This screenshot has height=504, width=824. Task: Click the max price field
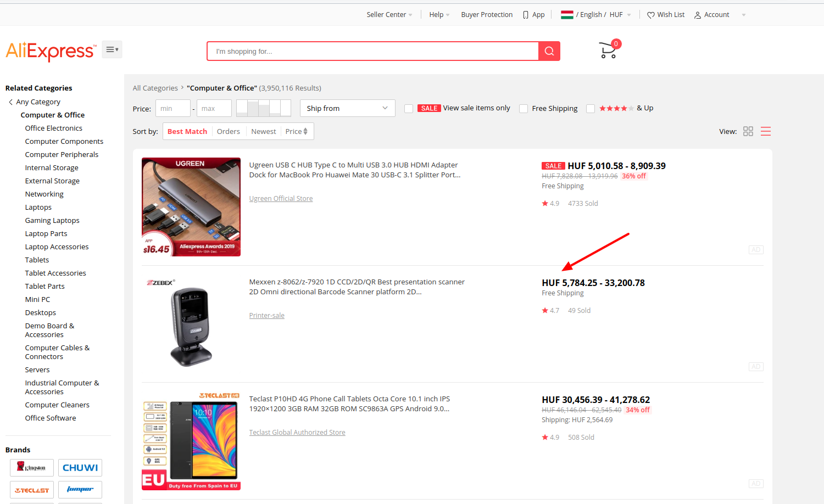tap(214, 108)
